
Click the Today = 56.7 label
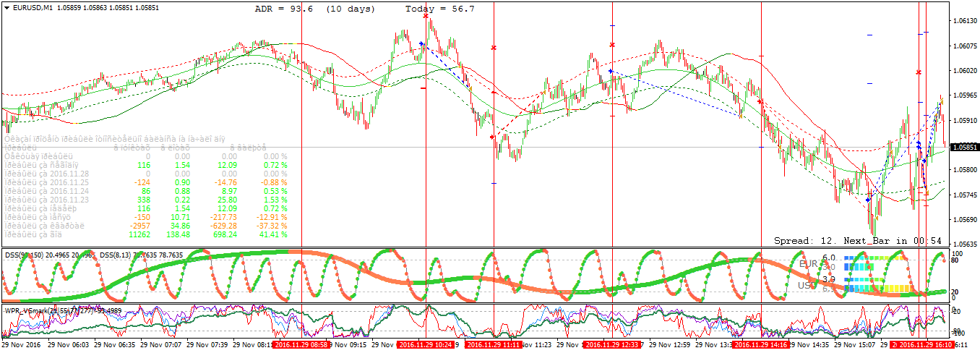point(439,9)
